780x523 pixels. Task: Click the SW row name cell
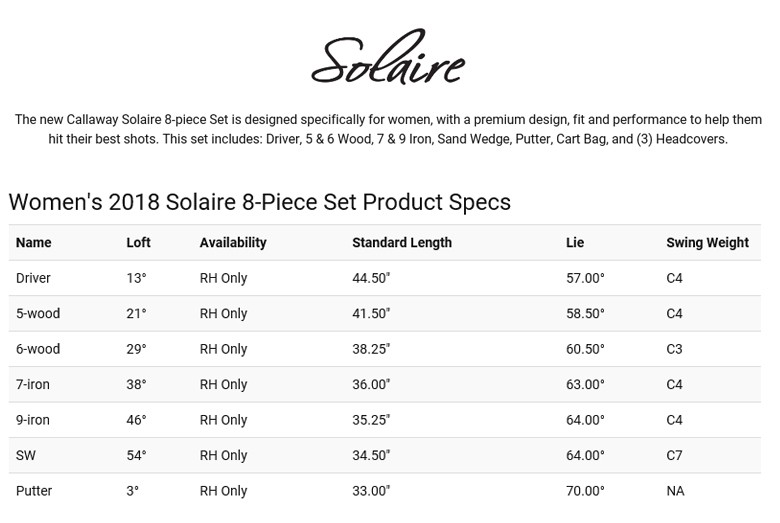click(26, 455)
